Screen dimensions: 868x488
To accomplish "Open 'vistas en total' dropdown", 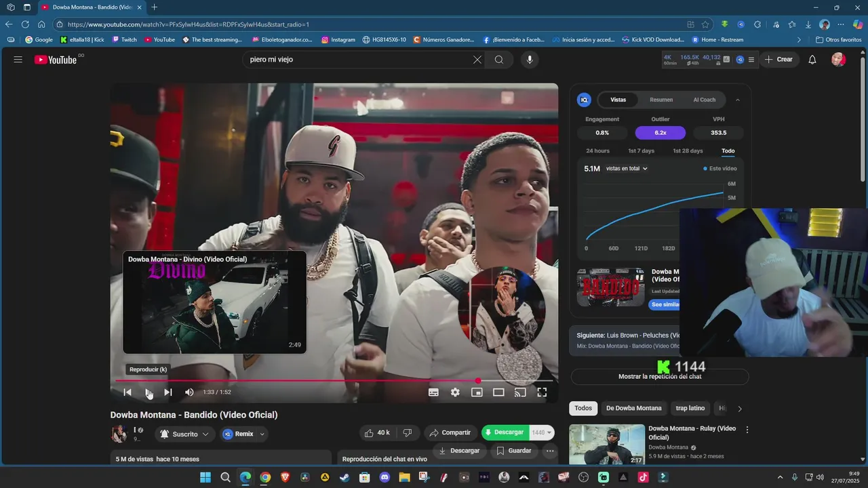I will (627, 169).
